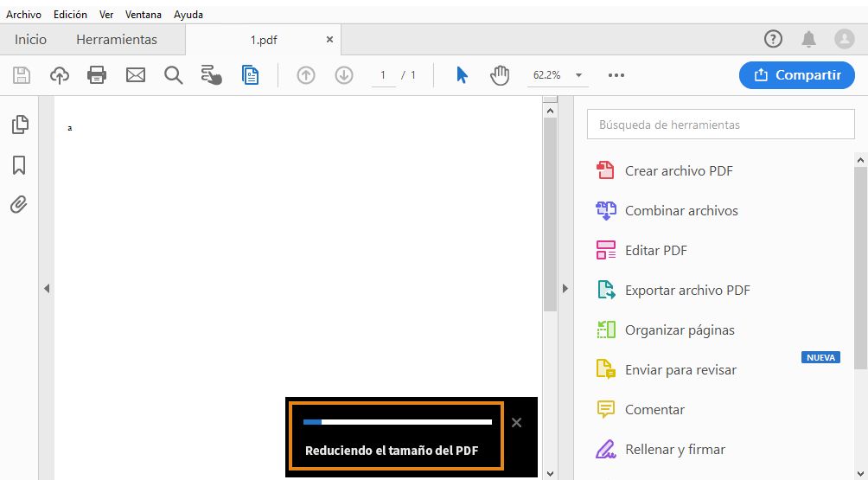The height and width of the screenshot is (480, 868).
Task: Show page thumbnails panel icon
Action: pyautogui.click(x=19, y=125)
